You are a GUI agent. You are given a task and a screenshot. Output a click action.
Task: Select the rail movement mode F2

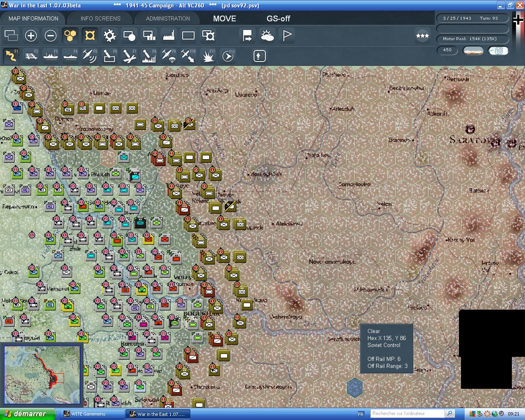pos(31,56)
